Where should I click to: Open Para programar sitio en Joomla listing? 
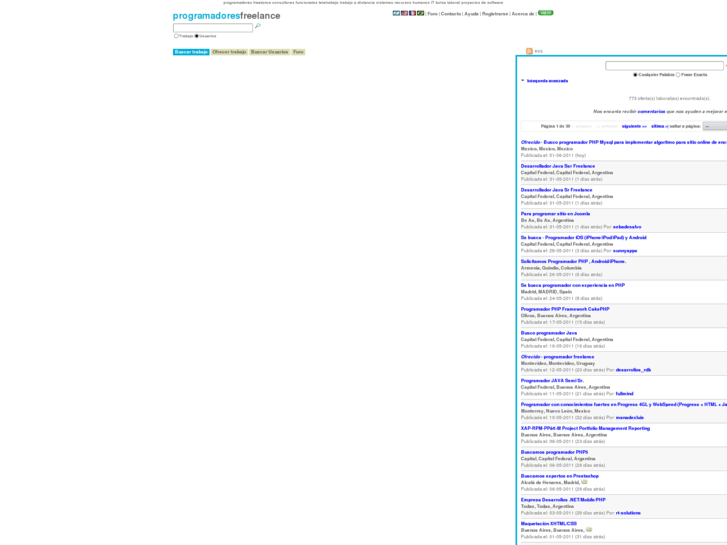coord(555,214)
